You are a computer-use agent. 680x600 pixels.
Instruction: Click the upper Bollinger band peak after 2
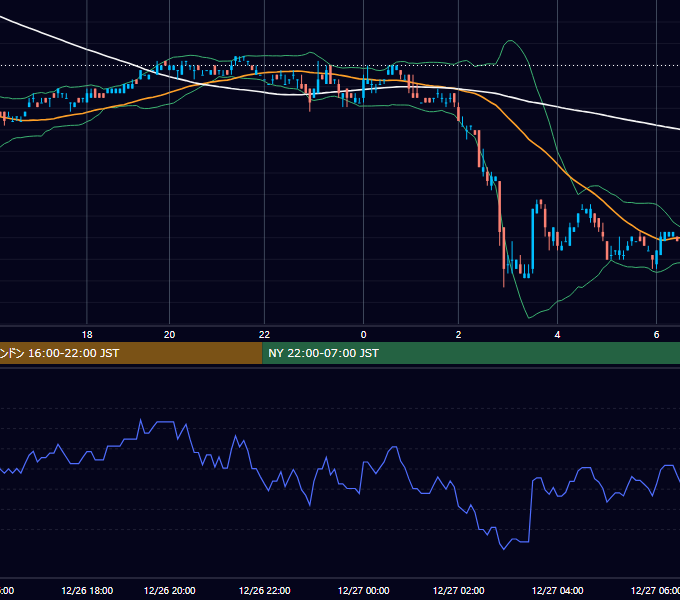510,41
